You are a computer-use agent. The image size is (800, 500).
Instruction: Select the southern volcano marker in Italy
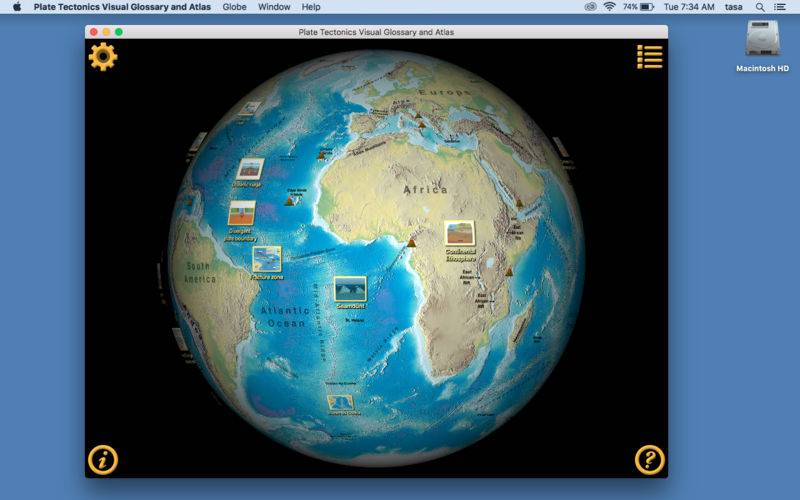pyautogui.click(x=422, y=125)
